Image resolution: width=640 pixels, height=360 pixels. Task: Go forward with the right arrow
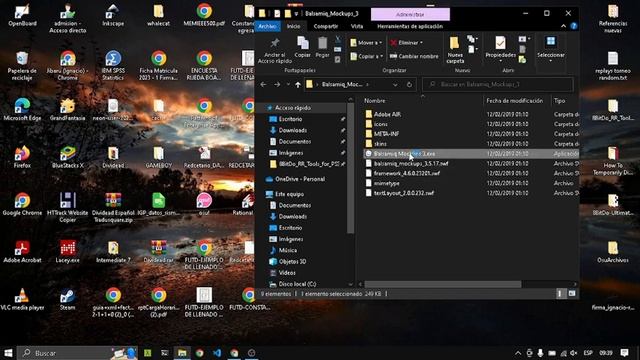(277, 84)
